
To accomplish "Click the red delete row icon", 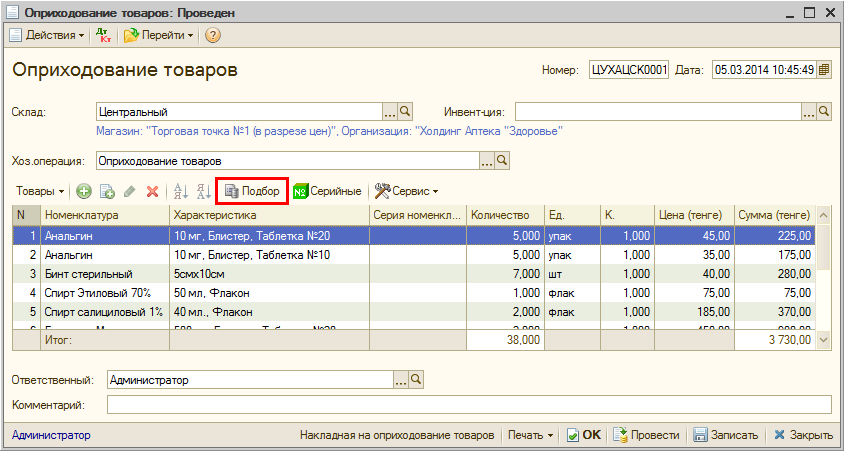I will coord(152,191).
